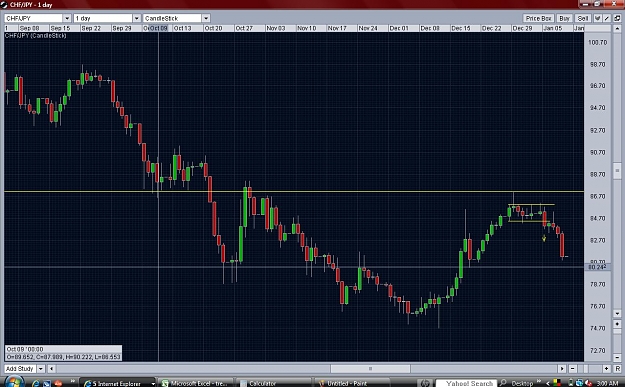Switch to Microsoft Excel taskbar window
The width and height of the screenshot is (625, 387).
[195, 383]
